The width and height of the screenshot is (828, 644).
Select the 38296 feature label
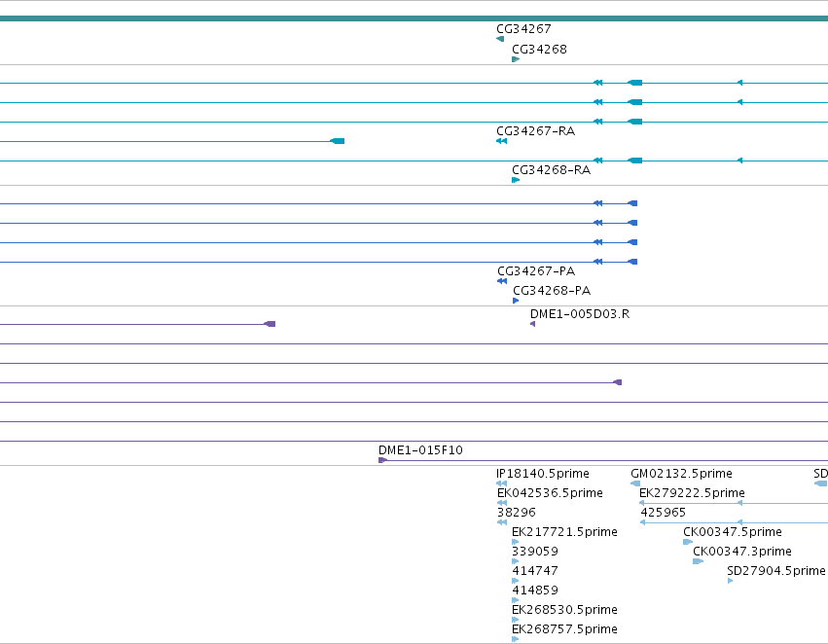point(517,513)
